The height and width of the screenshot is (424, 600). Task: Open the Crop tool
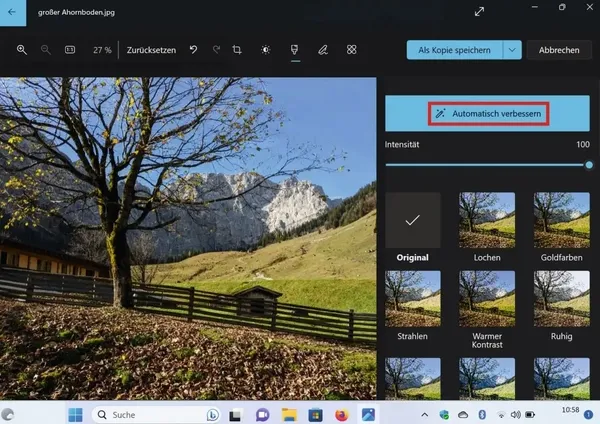click(x=238, y=50)
